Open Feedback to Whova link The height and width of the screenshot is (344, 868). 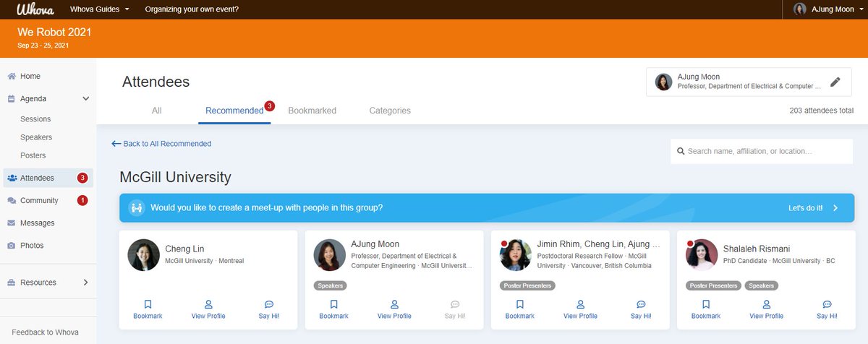[45, 332]
